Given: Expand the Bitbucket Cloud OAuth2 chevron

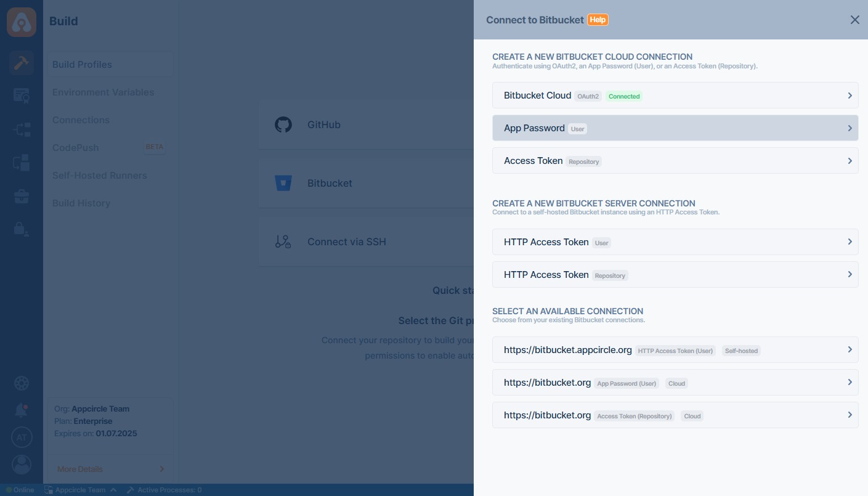Looking at the screenshot, I should click(x=850, y=96).
